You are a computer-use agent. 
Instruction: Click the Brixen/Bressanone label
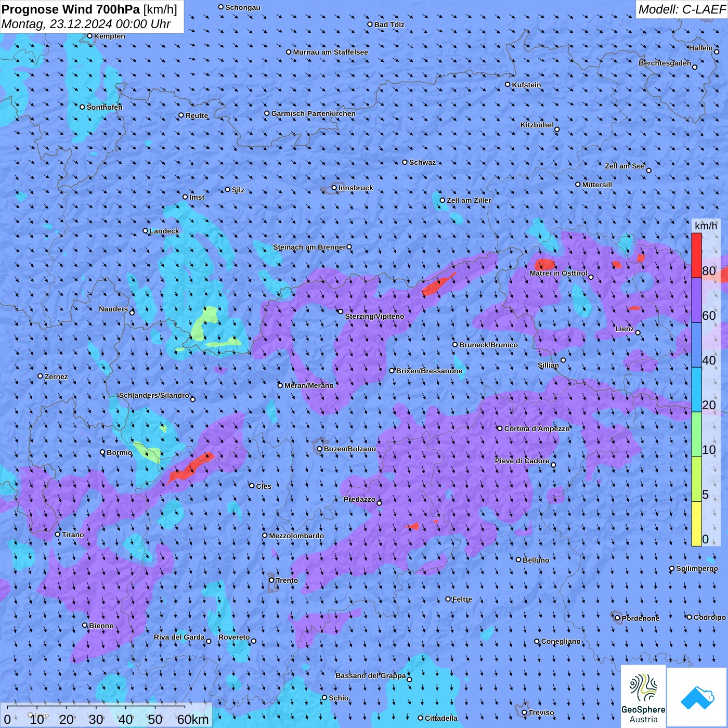[429, 371]
